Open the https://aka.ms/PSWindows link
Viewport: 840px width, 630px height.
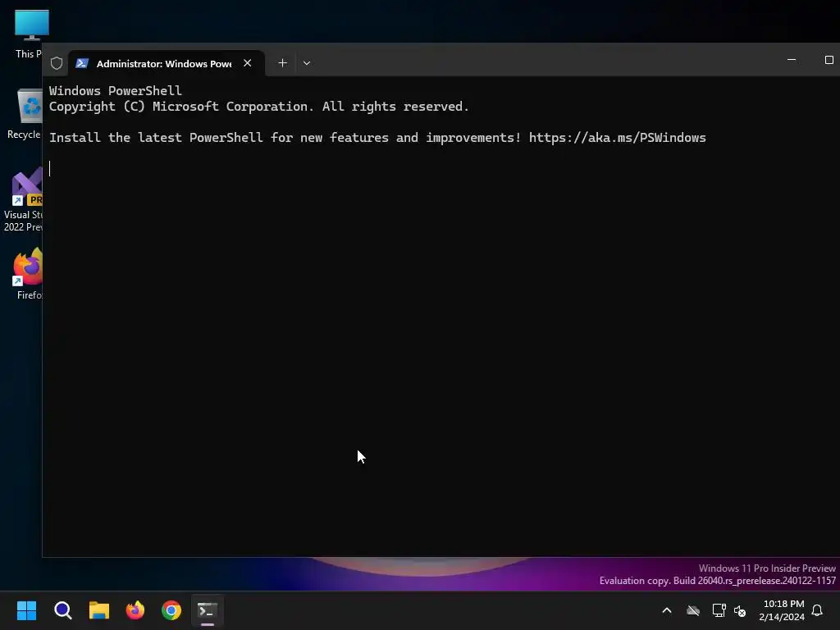click(617, 138)
